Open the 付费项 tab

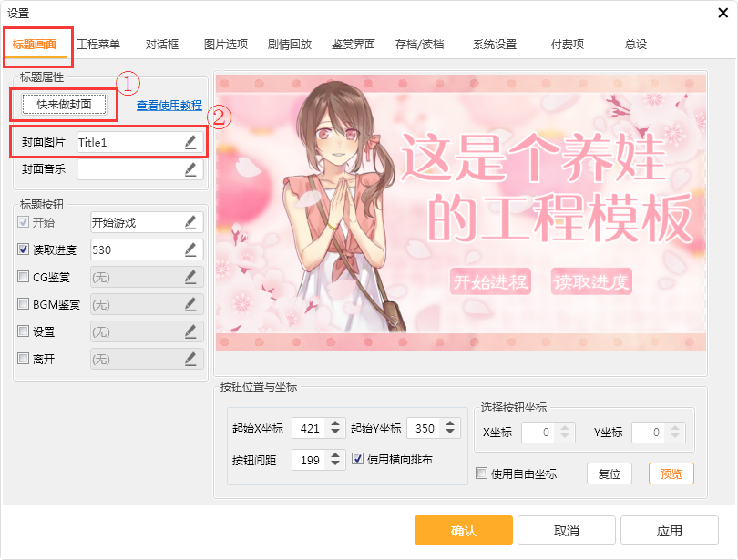click(x=568, y=45)
